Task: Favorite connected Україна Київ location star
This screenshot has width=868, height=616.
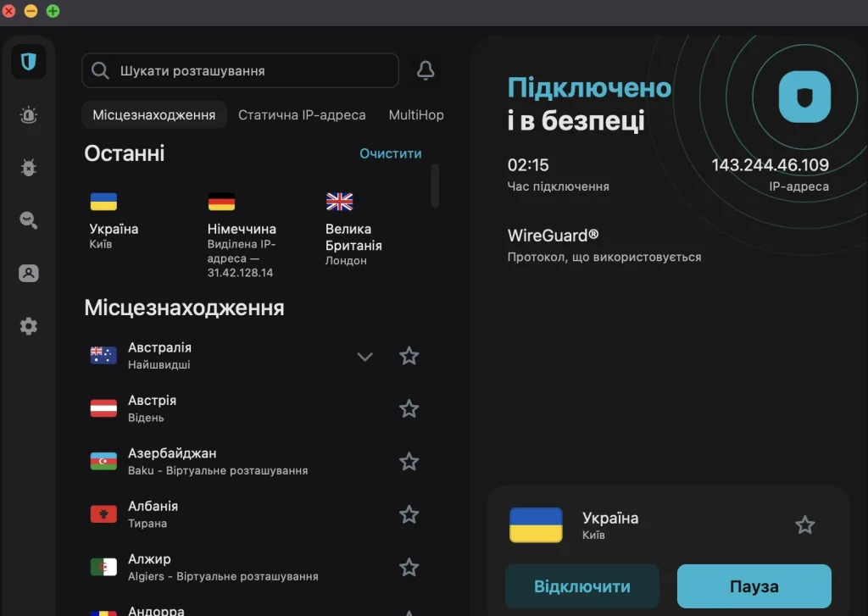Action: [804, 524]
